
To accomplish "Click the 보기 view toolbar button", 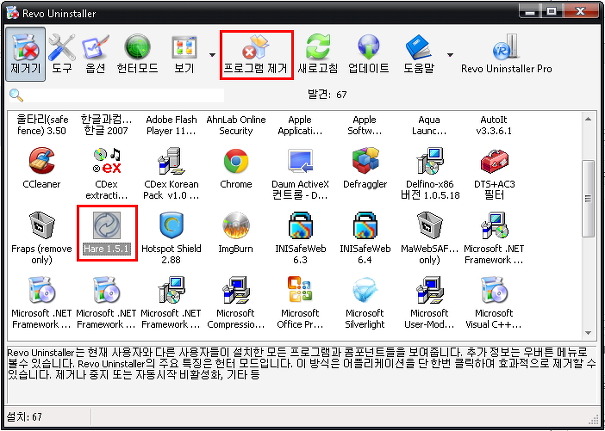I will pyautogui.click(x=184, y=54).
